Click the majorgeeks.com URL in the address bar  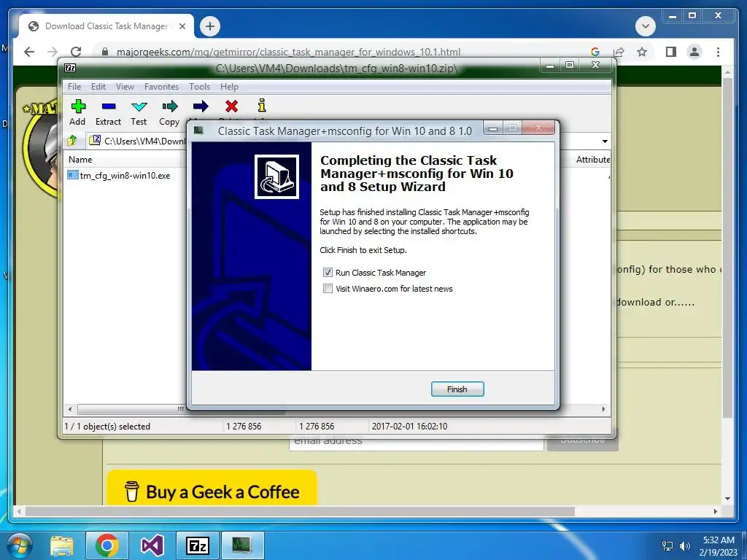coord(288,52)
